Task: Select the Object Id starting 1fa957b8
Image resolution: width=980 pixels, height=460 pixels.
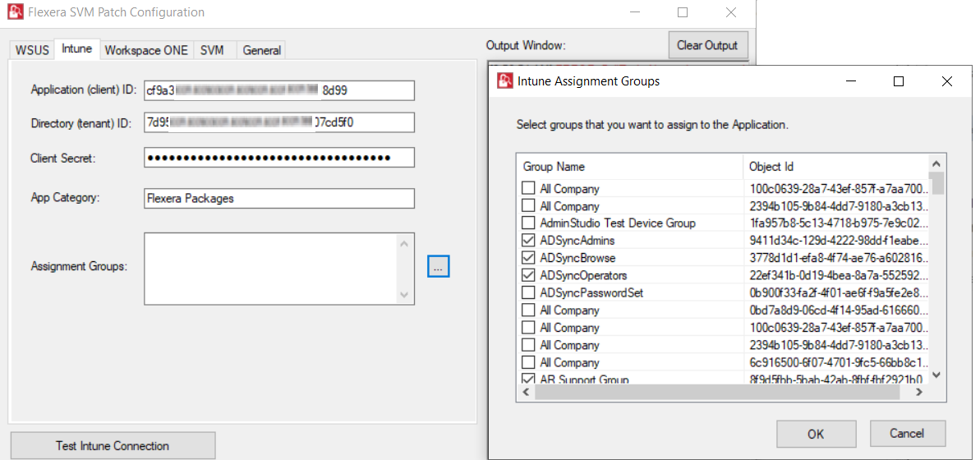Action: coord(838,223)
